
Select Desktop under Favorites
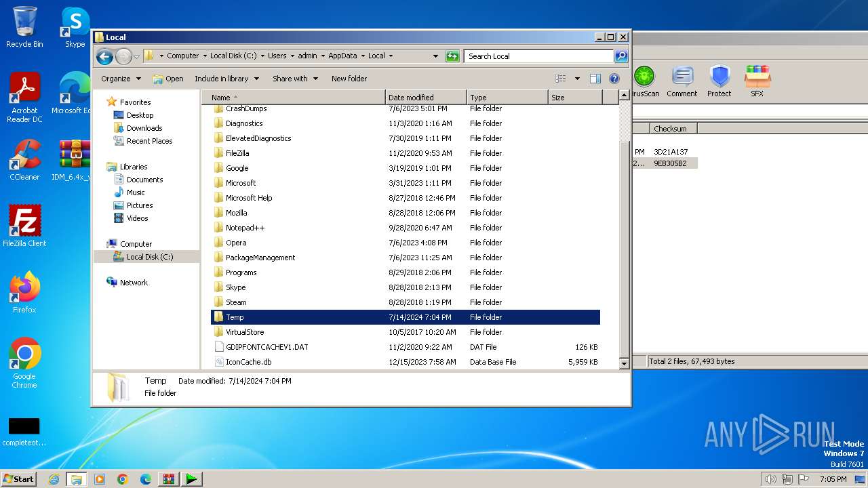tap(140, 115)
